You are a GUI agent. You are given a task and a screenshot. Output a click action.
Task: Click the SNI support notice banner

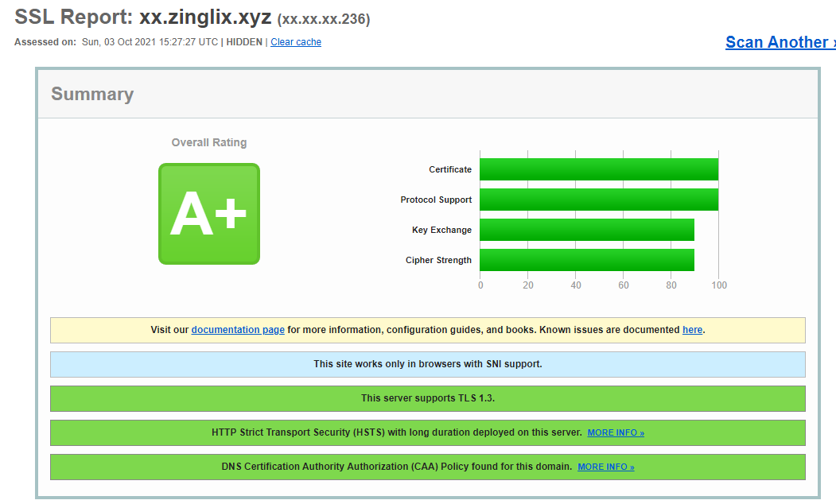click(427, 364)
